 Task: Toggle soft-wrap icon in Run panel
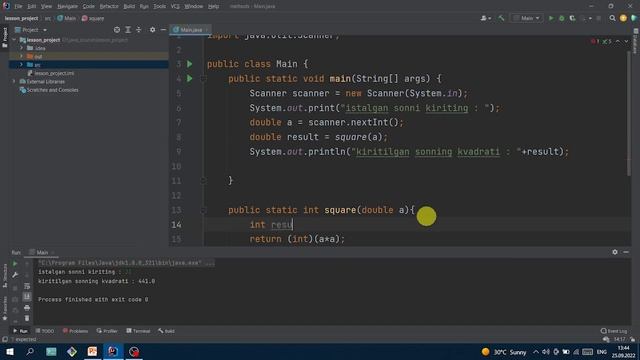(27, 286)
